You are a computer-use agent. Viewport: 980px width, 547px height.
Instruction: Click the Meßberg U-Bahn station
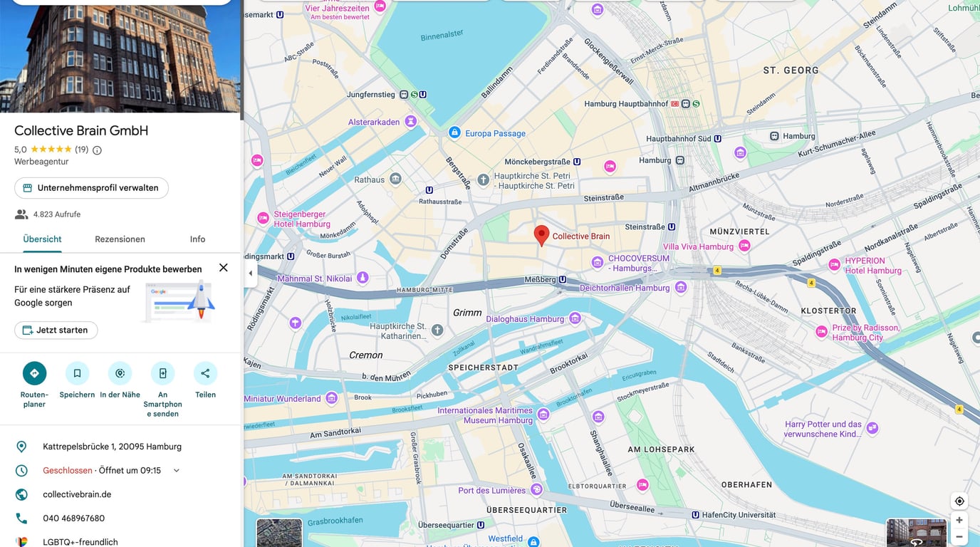click(546, 280)
